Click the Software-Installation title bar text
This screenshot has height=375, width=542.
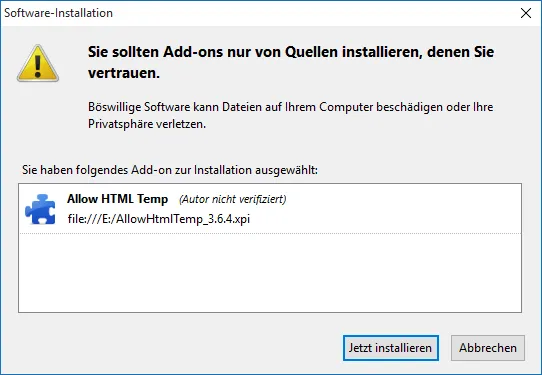(58, 13)
